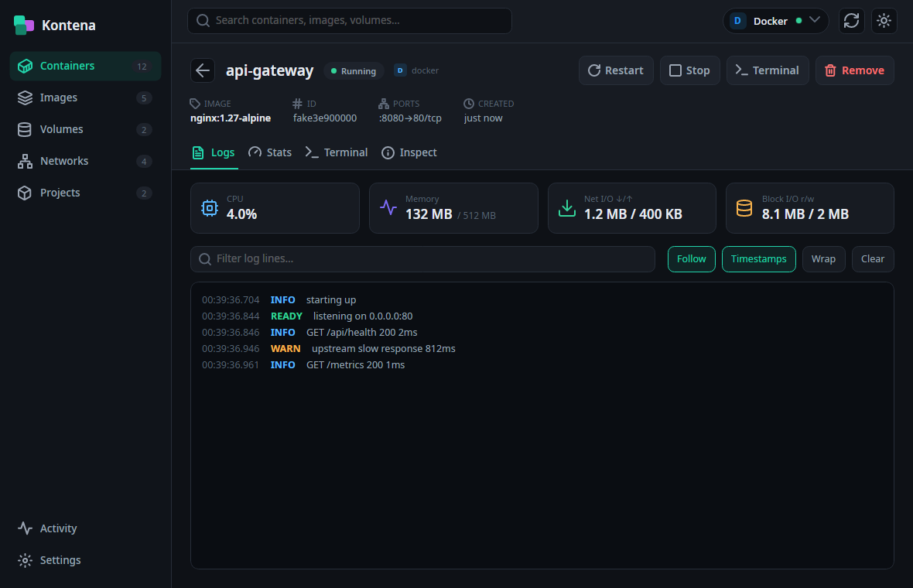The width and height of the screenshot is (913, 588).
Task: Click log line 'GET /api/health 200 2ms'
Action: (x=361, y=333)
